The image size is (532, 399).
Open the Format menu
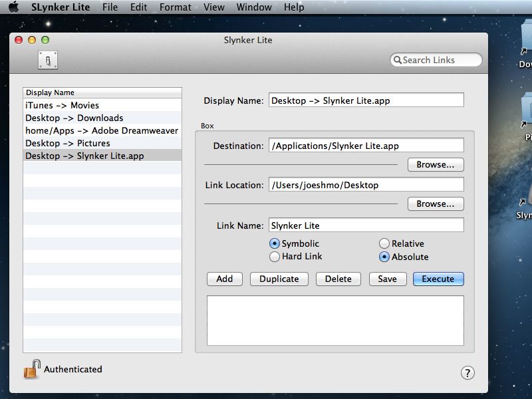(x=176, y=7)
